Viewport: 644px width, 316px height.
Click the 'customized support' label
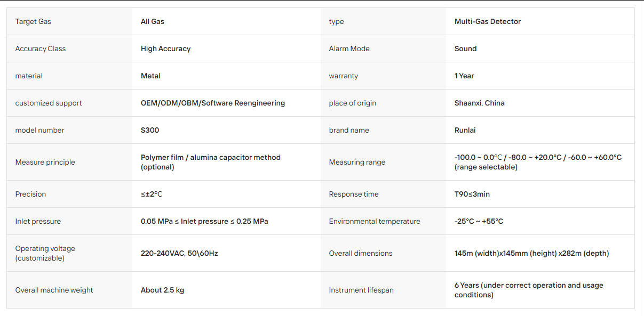pos(49,103)
